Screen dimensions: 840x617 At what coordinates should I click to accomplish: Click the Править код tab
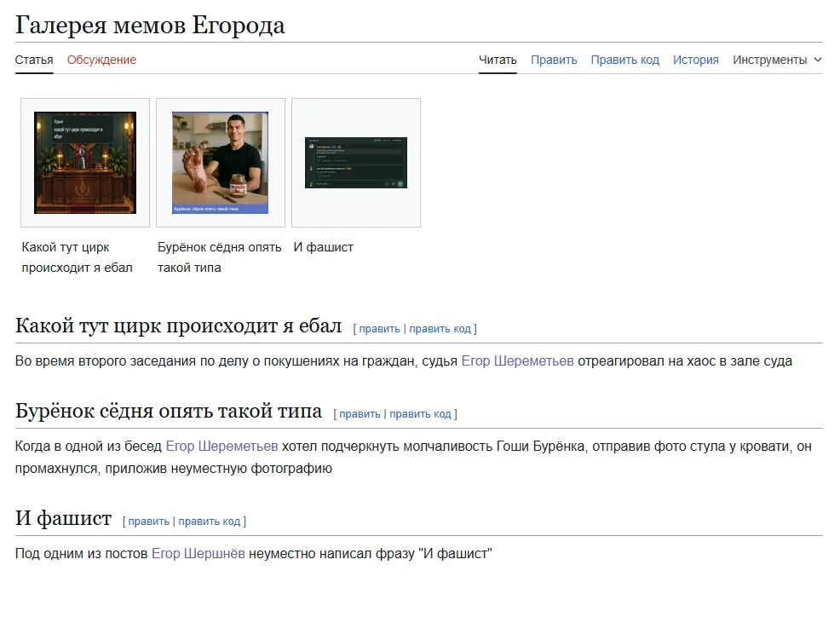click(x=625, y=60)
